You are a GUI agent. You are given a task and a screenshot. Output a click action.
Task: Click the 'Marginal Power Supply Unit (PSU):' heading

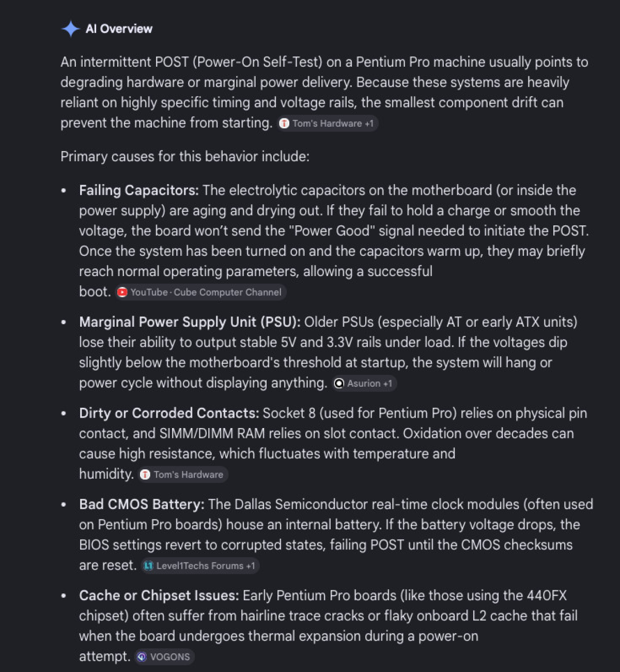pyautogui.click(x=190, y=322)
